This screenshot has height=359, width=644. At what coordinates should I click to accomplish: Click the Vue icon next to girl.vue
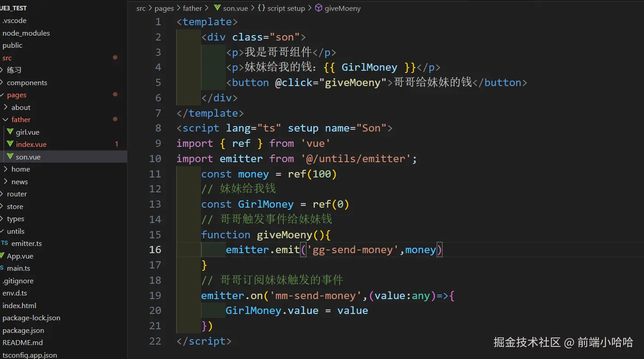coord(10,132)
